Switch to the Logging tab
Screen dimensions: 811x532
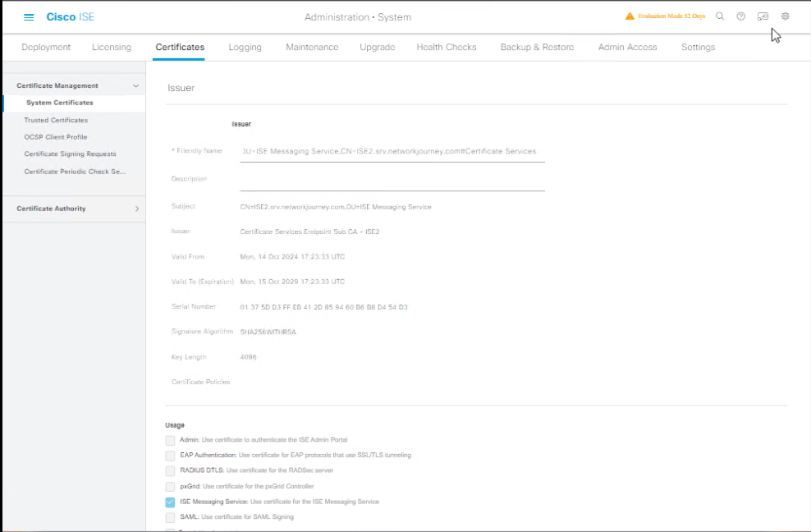tap(245, 47)
